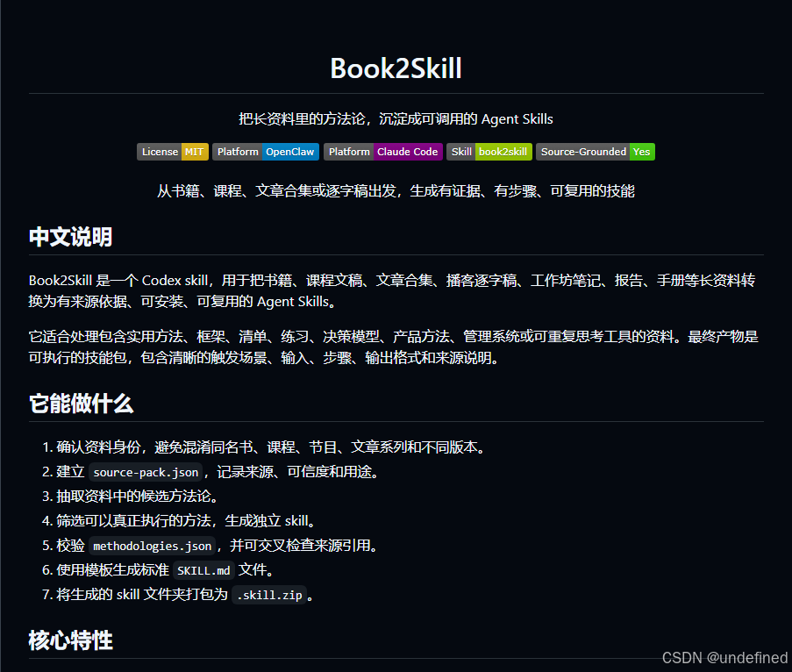Open the Platform OpenClaw badge
Viewport: 792px width, 672px height.
pos(266,152)
